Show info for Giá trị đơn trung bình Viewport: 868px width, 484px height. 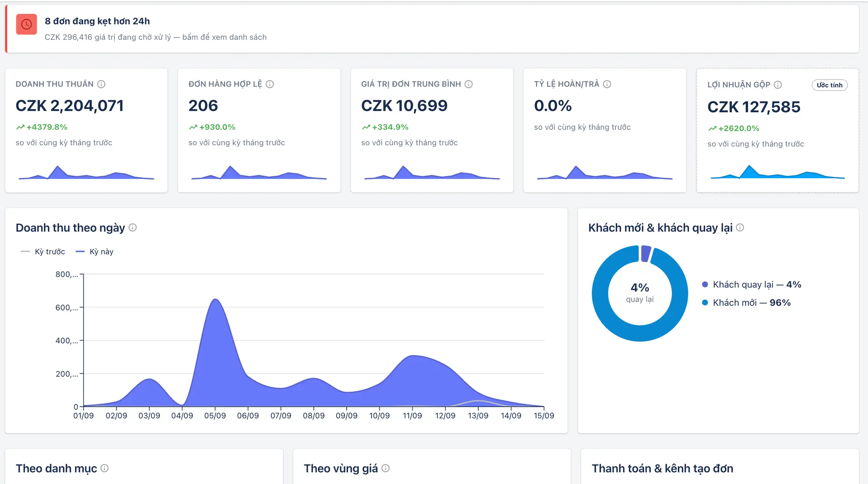[469, 84]
